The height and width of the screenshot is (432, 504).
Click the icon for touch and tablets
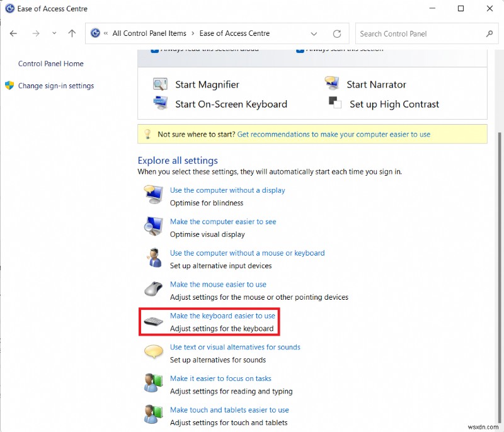(153, 414)
